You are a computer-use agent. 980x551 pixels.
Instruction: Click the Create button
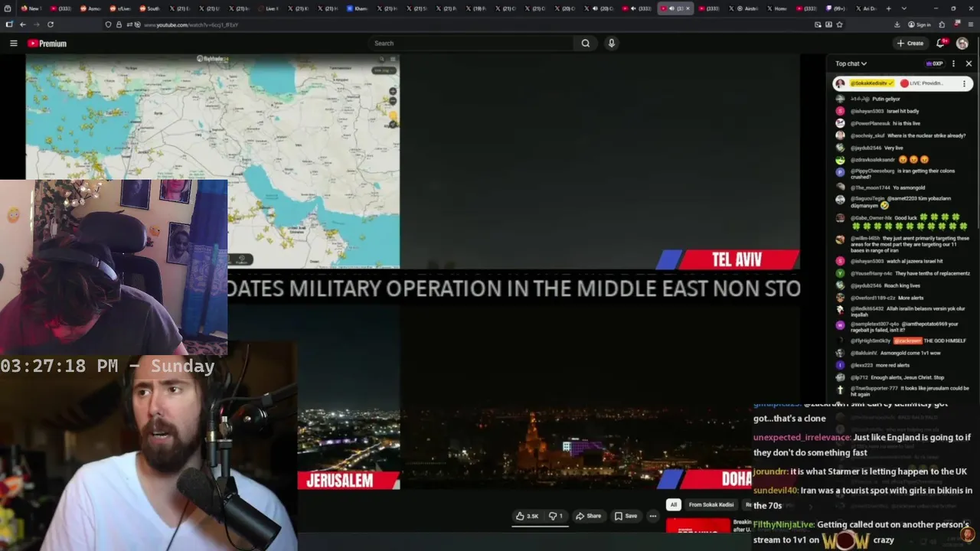[x=910, y=44]
